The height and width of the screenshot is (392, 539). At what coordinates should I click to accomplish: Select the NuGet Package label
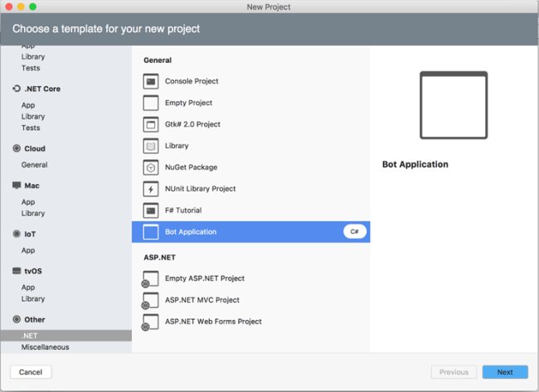tap(191, 167)
